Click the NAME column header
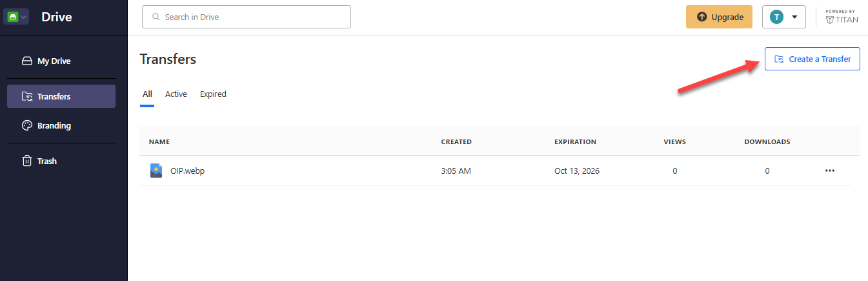 point(159,141)
